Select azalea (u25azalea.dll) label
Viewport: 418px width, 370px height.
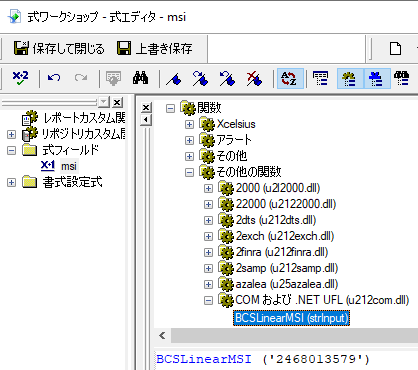[x=287, y=284]
